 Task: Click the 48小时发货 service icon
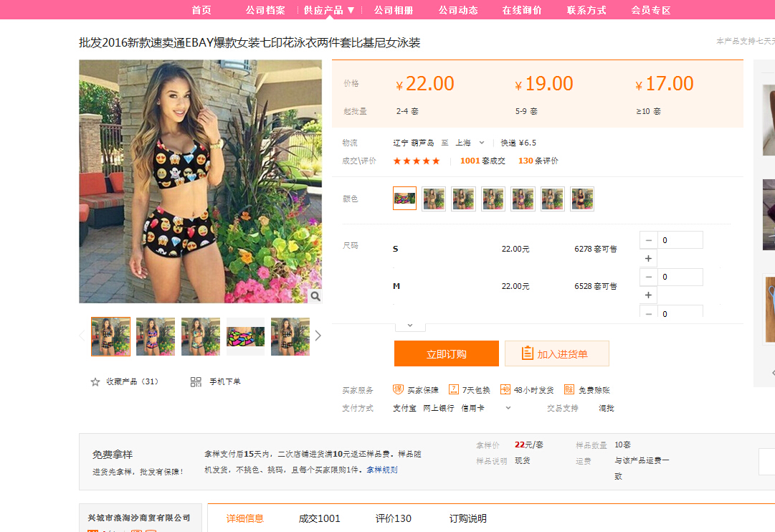tap(505, 389)
